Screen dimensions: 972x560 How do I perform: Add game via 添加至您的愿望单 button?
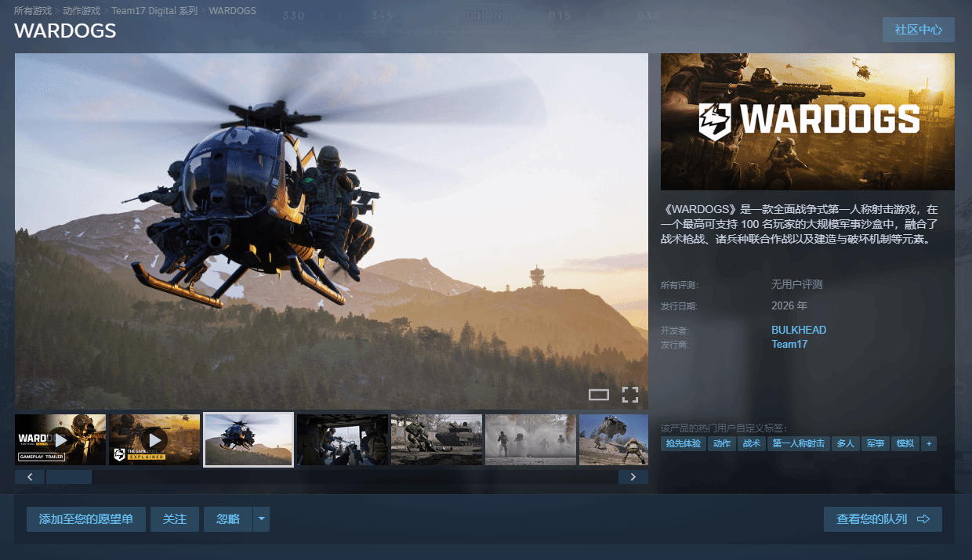point(86,519)
